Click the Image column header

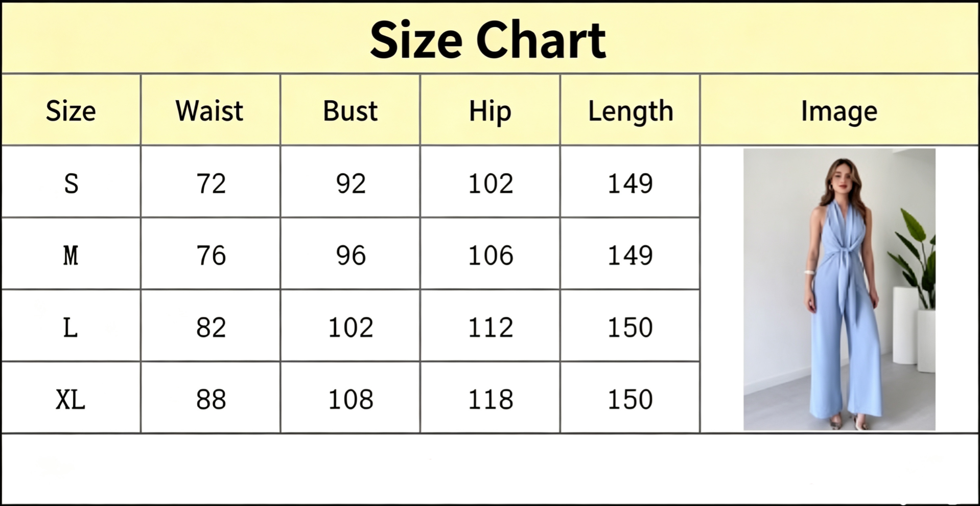click(x=839, y=111)
